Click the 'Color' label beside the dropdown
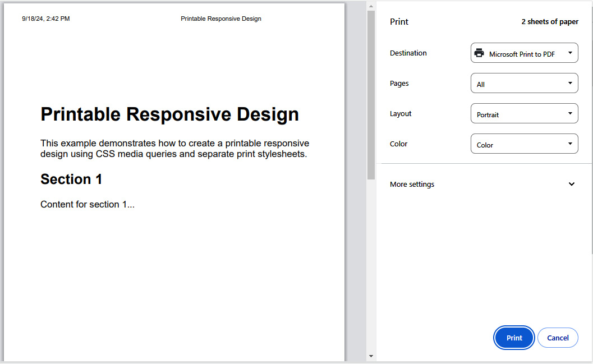 point(399,144)
